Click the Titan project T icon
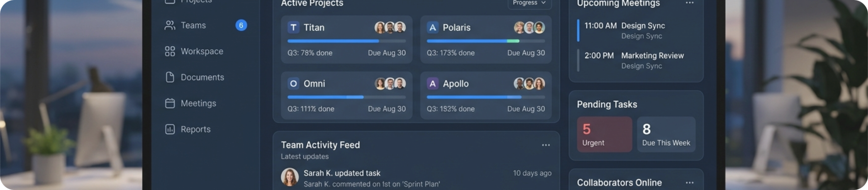Image resolution: width=868 pixels, height=190 pixels. [x=293, y=28]
